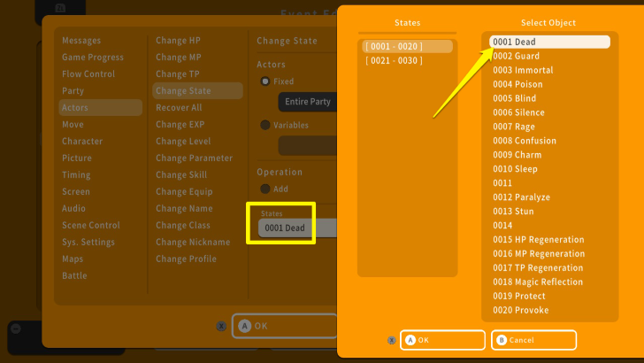This screenshot has width=644, height=363.
Task: Select the Variables actors radio button
Action: [x=265, y=125]
